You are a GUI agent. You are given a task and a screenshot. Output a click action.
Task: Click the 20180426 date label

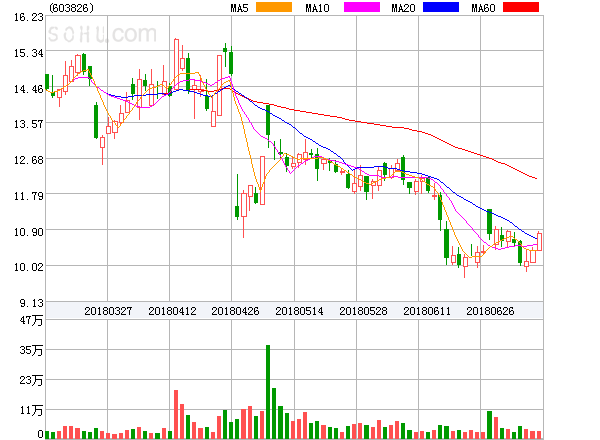(x=235, y=311)
